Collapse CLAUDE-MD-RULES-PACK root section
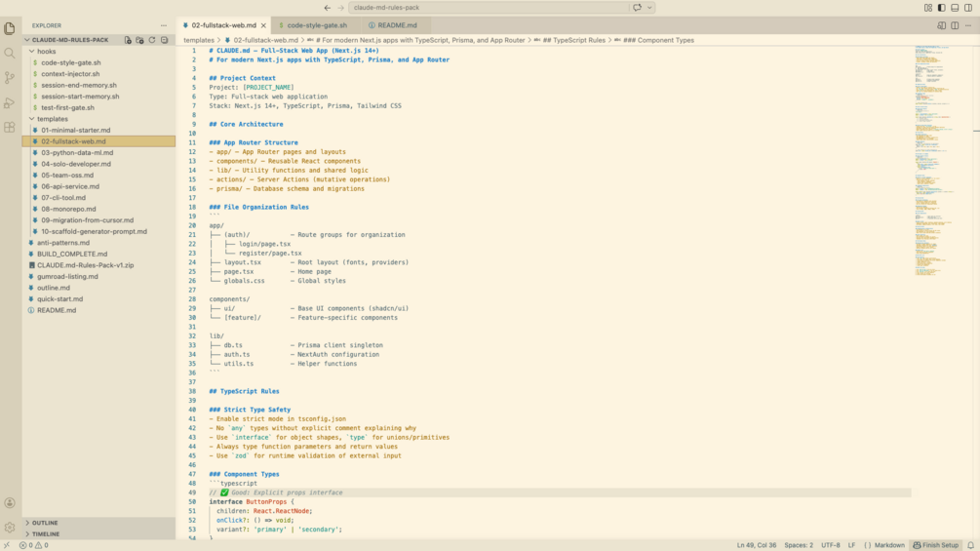 coord(70,40)
